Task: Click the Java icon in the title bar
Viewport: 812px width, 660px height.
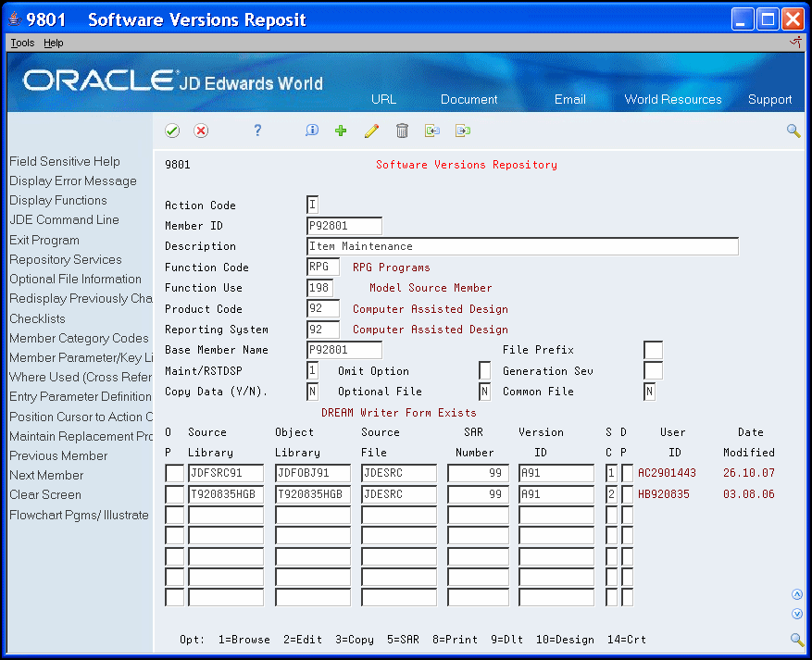Action: click(15, 19)
